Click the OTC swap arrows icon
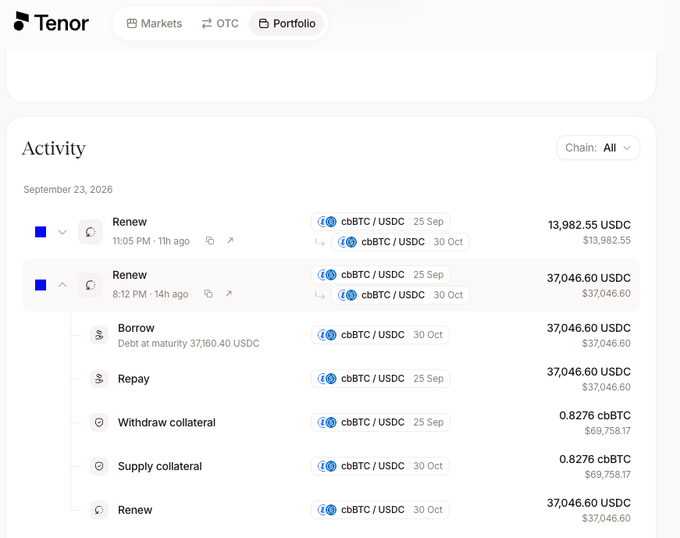Screen dimensions: 680x538 206,23
